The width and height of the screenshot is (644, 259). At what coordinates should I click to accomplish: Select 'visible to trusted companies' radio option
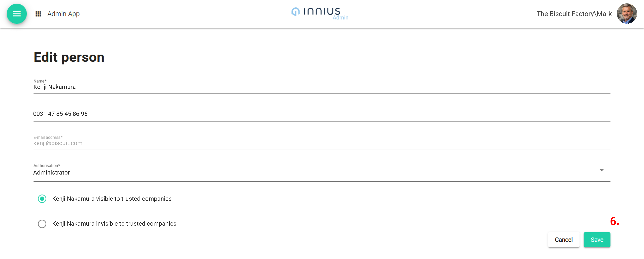[x=42, y=199]
